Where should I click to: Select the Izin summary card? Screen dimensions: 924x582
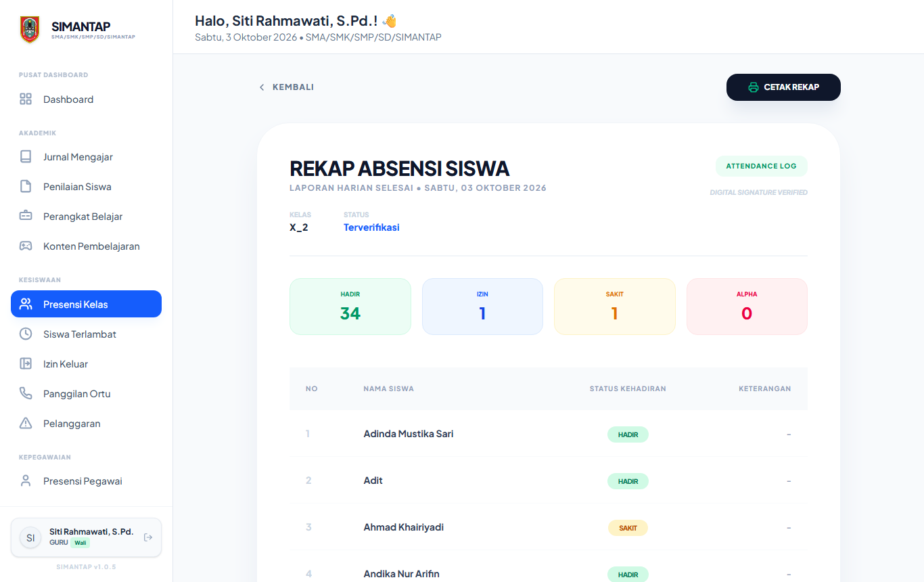[x=482, y=307]
